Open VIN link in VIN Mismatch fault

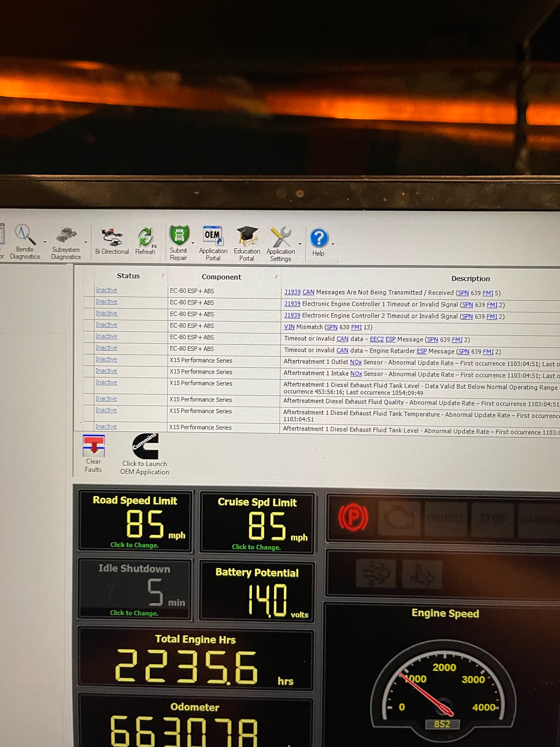[x=289, y=327]
